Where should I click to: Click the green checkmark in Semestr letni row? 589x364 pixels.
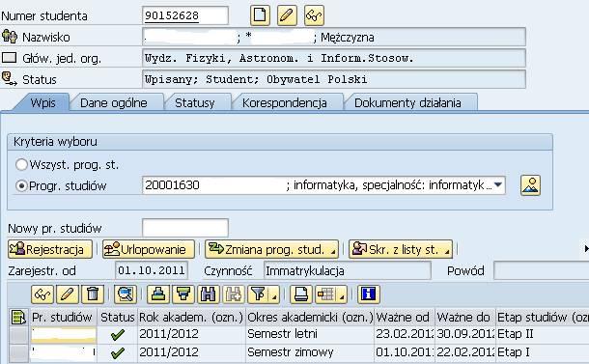tap(118, 334)
